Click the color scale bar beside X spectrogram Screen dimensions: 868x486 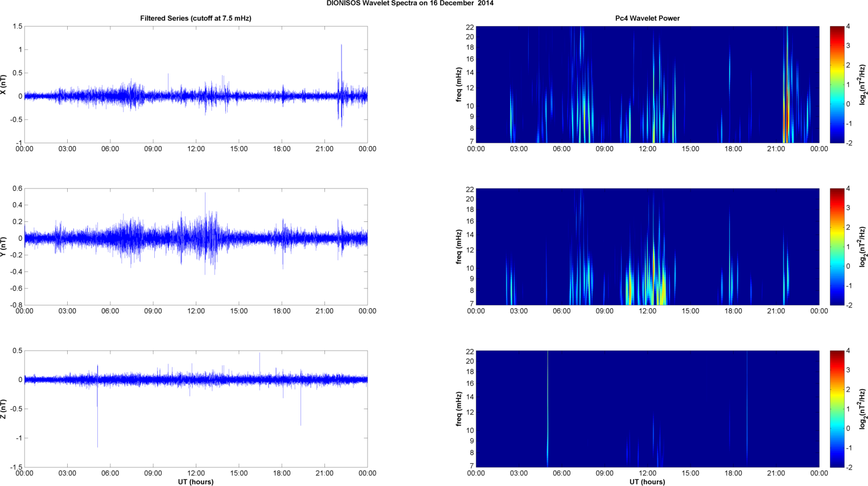pos(837,85)
